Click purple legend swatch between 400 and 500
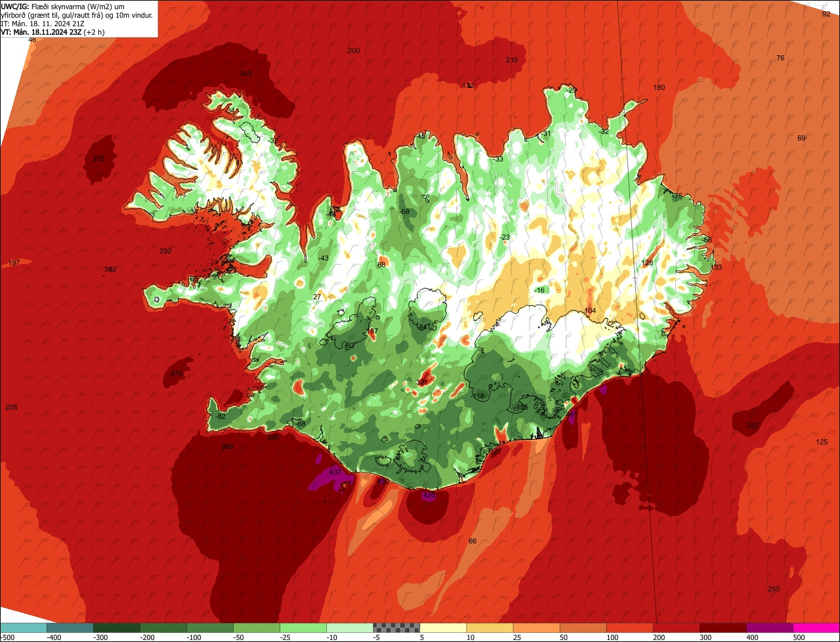Viewport: 840px width, 642px height. 769,628
